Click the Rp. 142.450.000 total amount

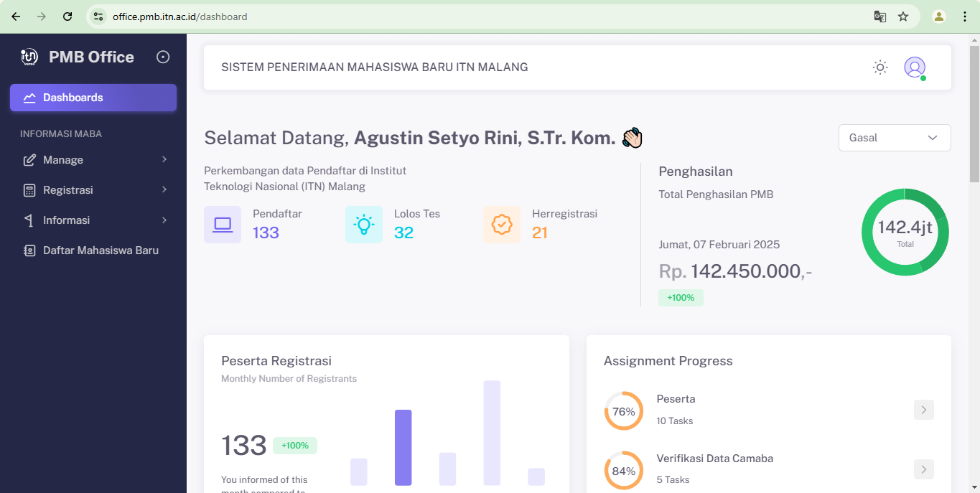click(735, 271)
